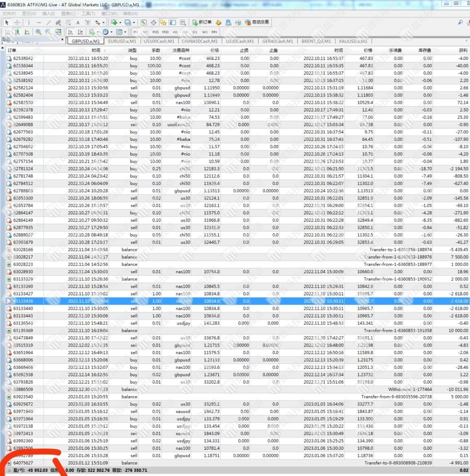The image size is (470, 476).
Task: Expand the periodicity clock dropdown
Action: tap(111, 32)
